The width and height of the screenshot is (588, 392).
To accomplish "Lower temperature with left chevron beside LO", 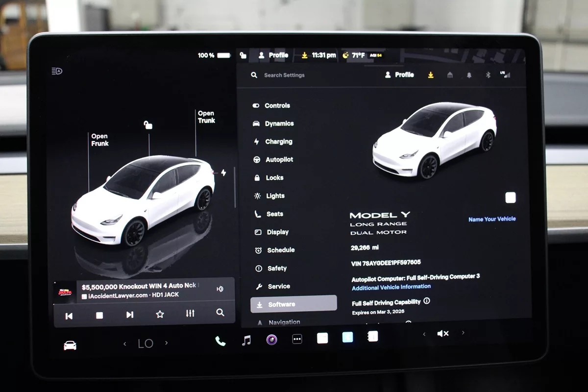I will coord(124,344).
